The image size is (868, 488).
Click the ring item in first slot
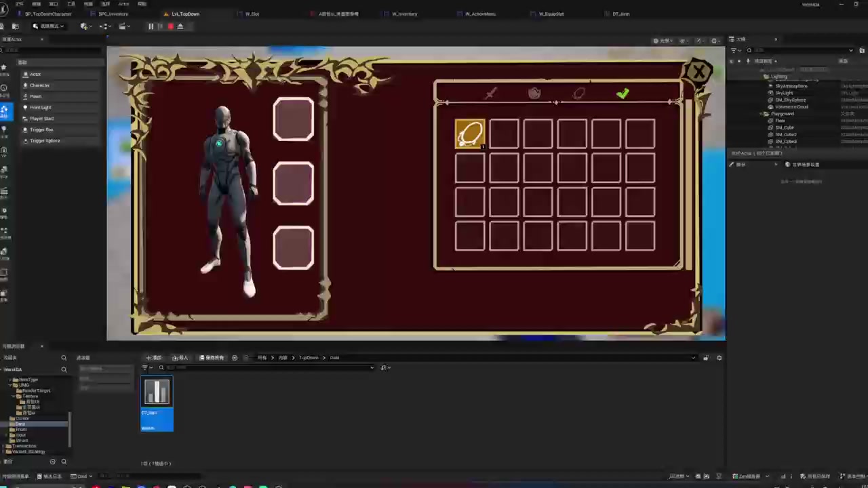(470, 134)
